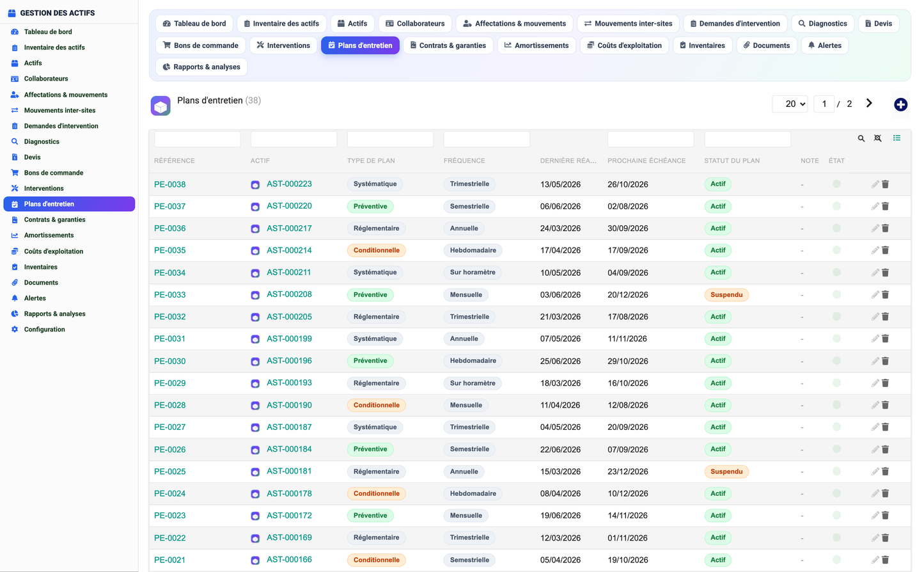Click the Hebdomadaire badge for PE-0024
The height and width of the screenshot is (572, 924).
473,493
